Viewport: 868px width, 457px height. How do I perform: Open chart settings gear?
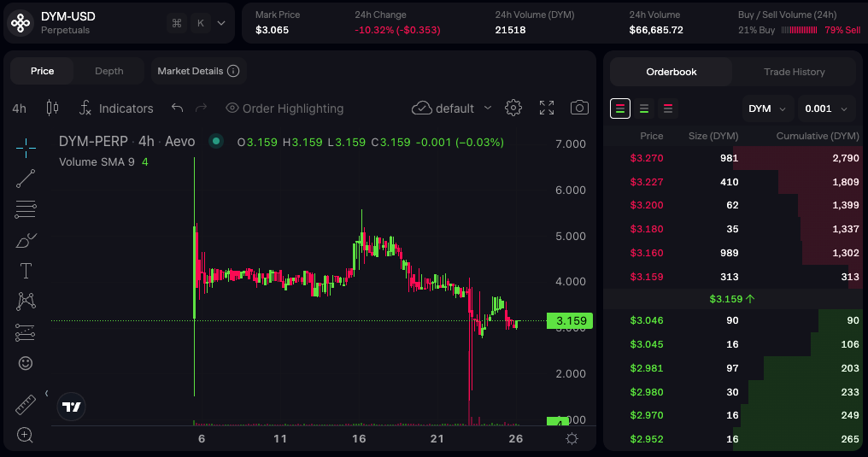click(513, 108)
